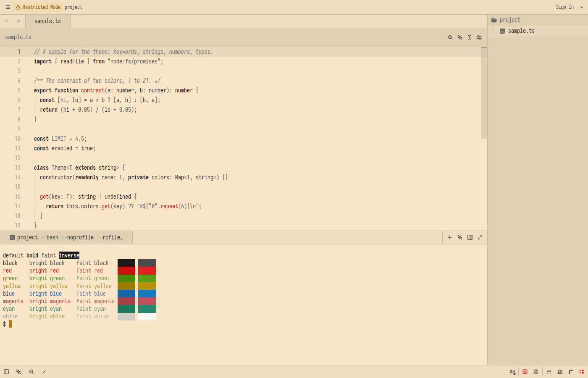The width and height of the screenshot is (588, 378).
Task: Click the diagnostics checkmark in status bar
Action: click(44, 372)
